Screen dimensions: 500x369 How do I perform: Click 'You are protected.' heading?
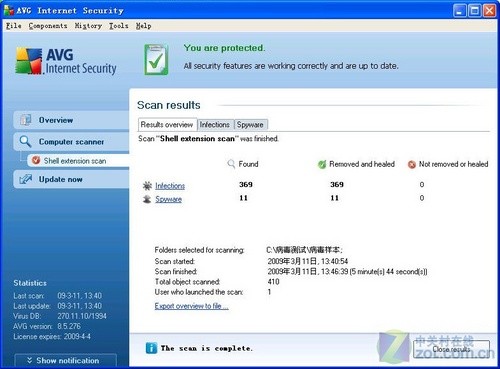click(224, 48)
